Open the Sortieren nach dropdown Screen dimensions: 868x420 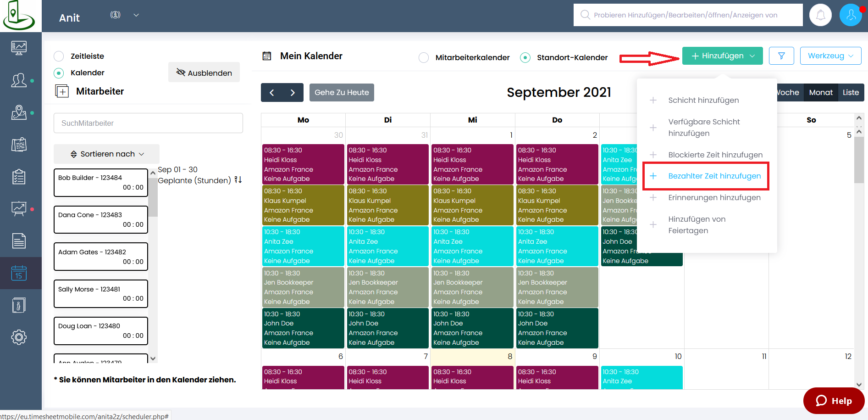point(107,154)
